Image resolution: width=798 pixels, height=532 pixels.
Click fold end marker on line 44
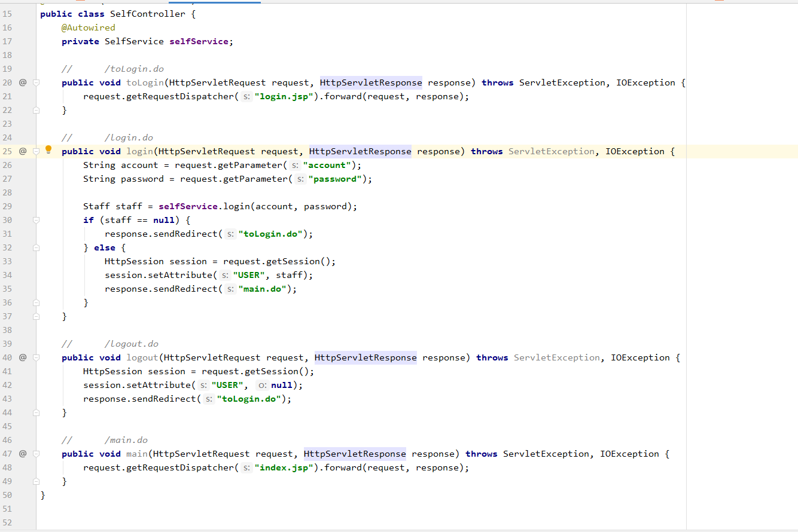[36, 412]
